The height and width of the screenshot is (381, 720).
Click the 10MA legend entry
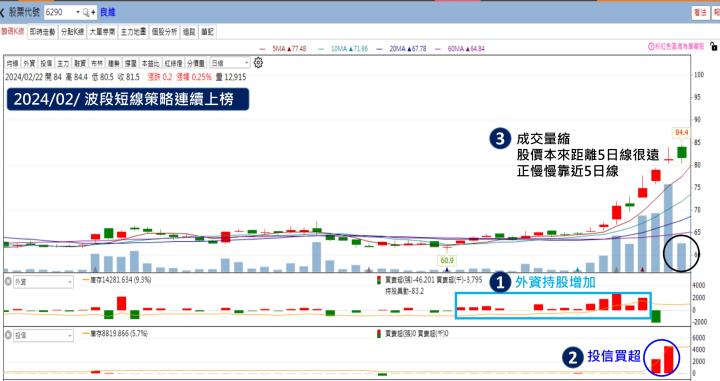343,48
